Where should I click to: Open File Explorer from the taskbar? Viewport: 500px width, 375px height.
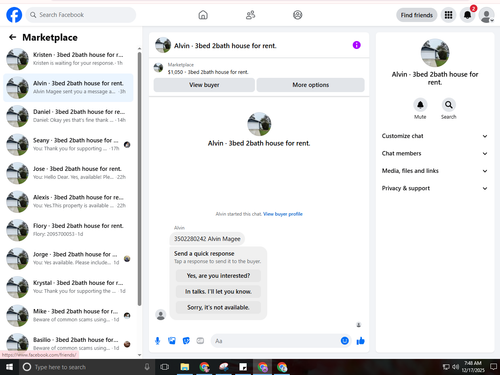(x=185, y=367)
